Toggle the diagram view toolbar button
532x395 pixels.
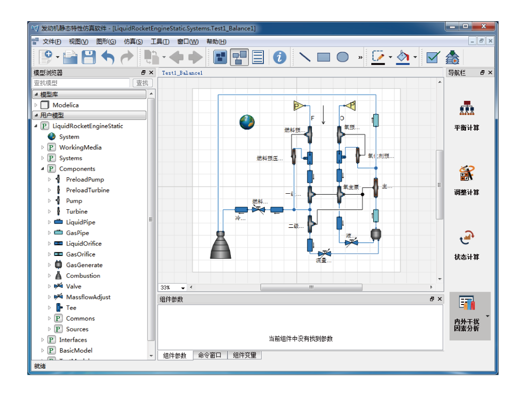pos(239,58)
